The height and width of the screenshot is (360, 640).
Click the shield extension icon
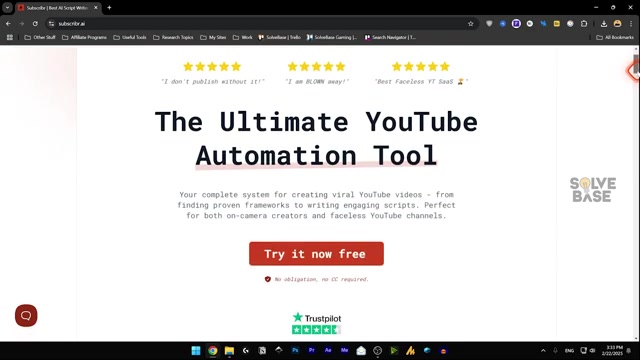click(489, 24)
